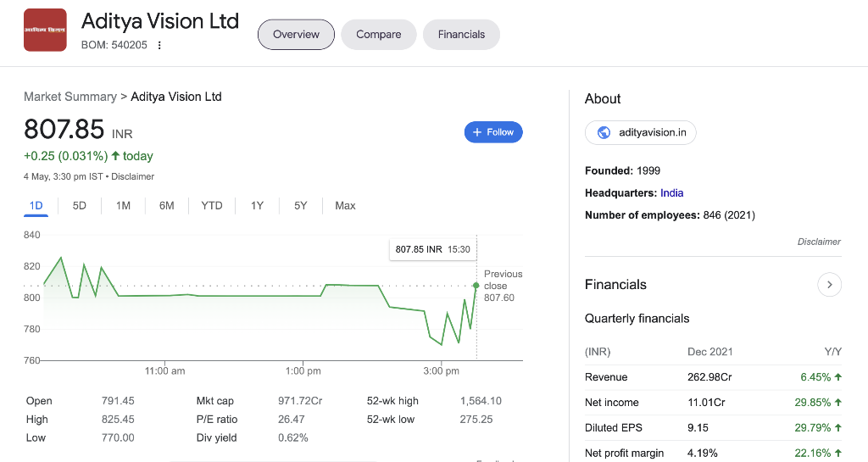868x462 pixels.
Task: Click Number of employees: 846 (2021)
Action: tap(670, 215)
